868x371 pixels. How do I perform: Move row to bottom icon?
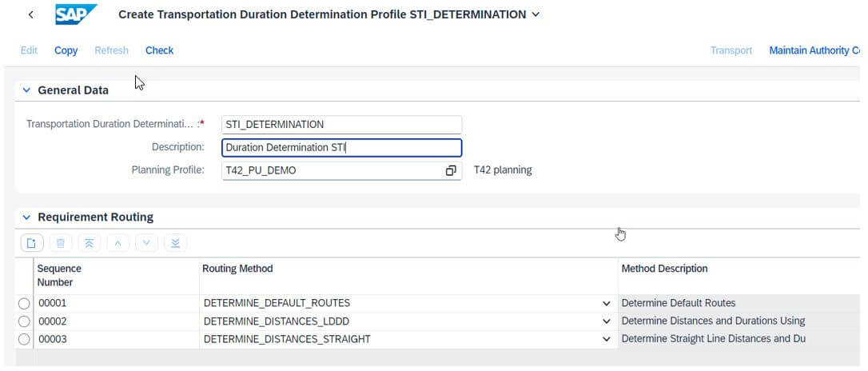pyautogui.click(x=176, y=243)
